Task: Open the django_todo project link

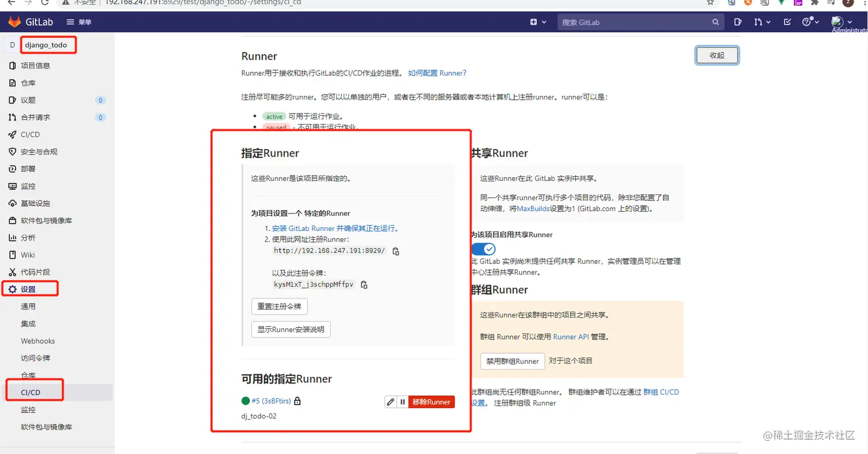Action: (46, 45)
